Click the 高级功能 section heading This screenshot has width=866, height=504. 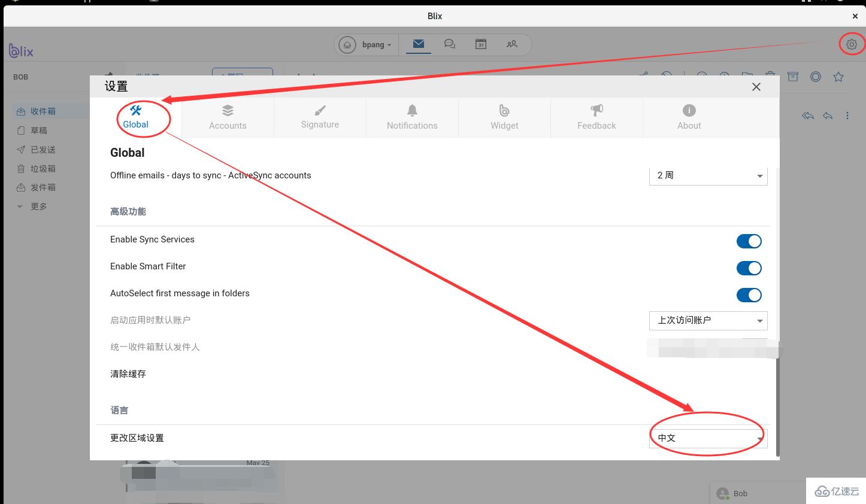coord(128,211)
